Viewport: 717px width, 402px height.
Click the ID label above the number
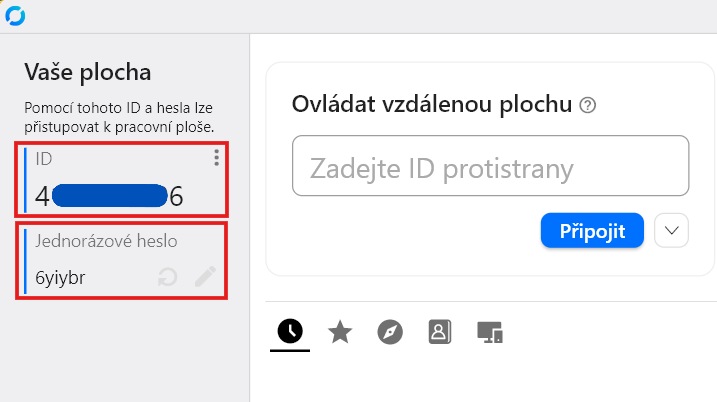(44, 158)
